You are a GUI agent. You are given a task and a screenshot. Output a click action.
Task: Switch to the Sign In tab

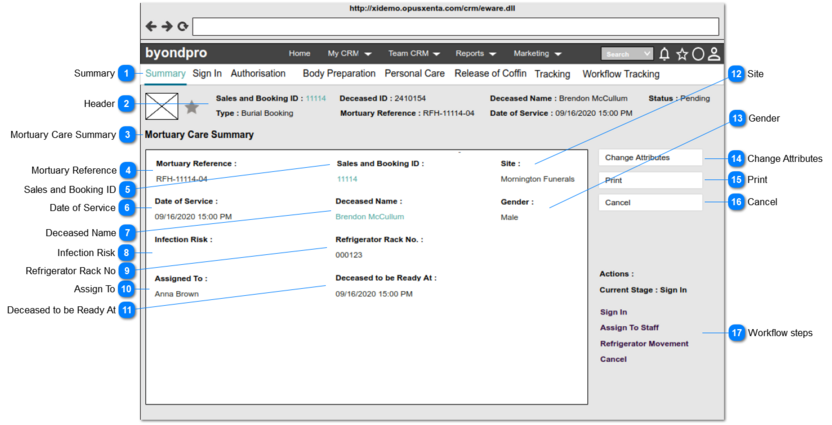[207, 74]
